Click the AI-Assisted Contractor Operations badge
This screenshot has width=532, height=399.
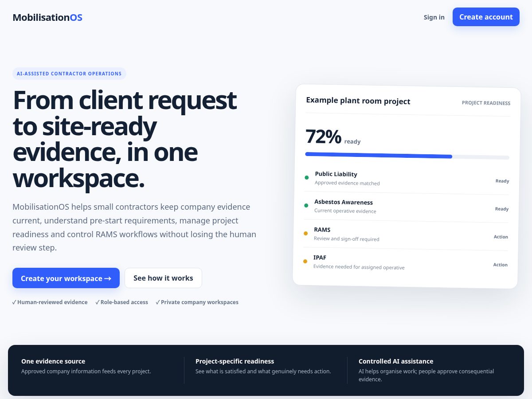(x=69, y=74)
